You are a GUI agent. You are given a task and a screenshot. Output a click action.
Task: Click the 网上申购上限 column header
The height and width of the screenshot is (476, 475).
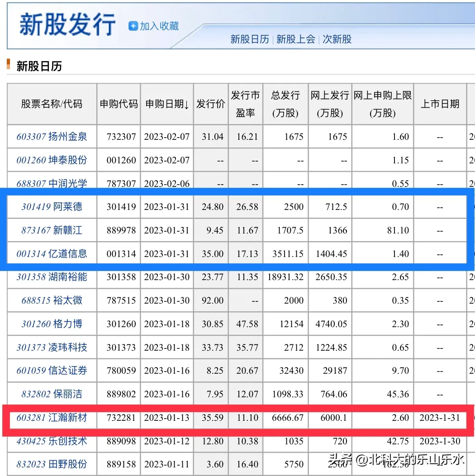pyautogui.click(x=382, y=104)
